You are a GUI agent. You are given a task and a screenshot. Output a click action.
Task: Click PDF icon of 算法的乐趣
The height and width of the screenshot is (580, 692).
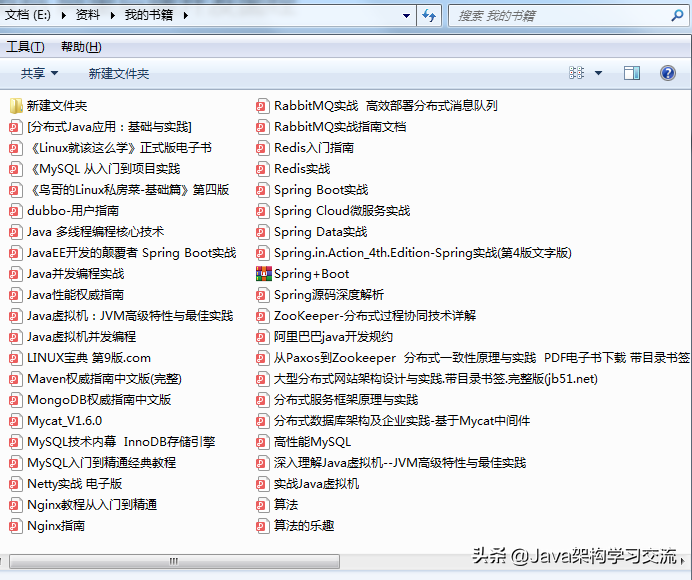point(262,526)
